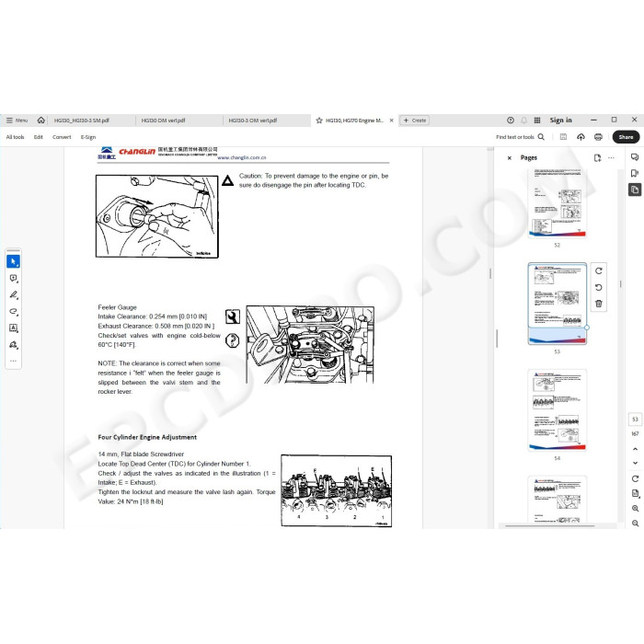Click the Print icon
This screenshot has height=644, width=644.
point(598,137)
